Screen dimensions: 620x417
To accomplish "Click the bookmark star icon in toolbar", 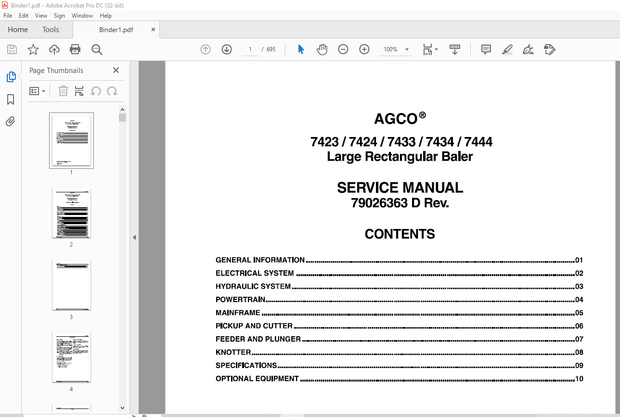I will [x=33, y=49].
